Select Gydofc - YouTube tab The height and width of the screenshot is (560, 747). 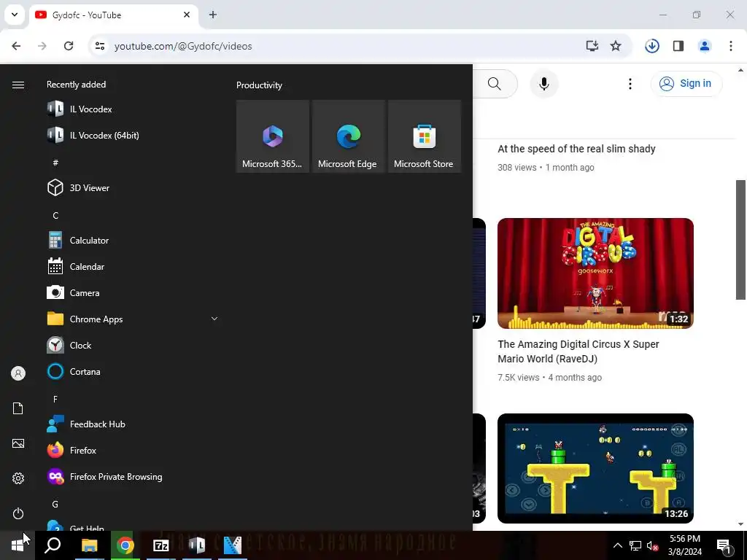click(113, 15)
